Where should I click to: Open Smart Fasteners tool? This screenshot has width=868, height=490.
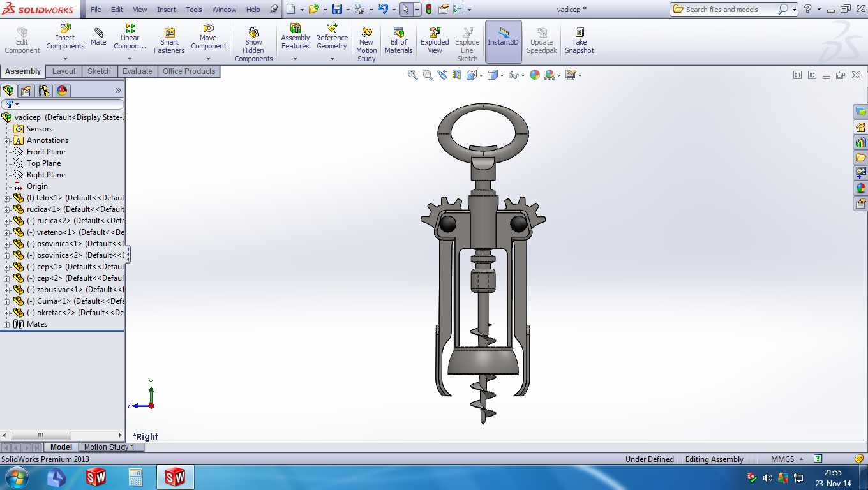(169, 41)
